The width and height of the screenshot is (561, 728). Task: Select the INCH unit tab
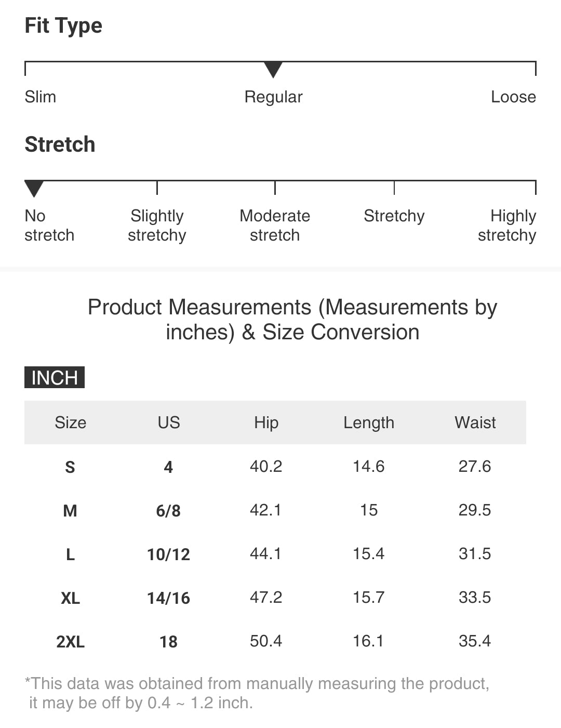pyautogui.click(x=55, y=377)
